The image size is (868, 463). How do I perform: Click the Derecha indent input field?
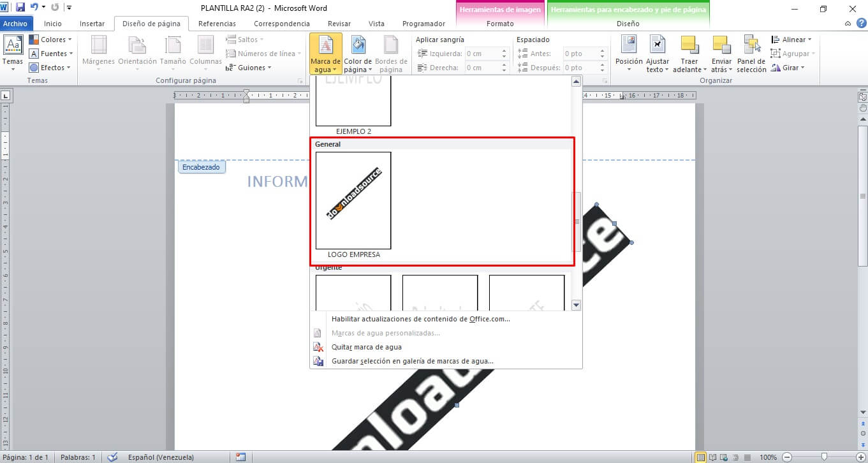pos(482,68)
